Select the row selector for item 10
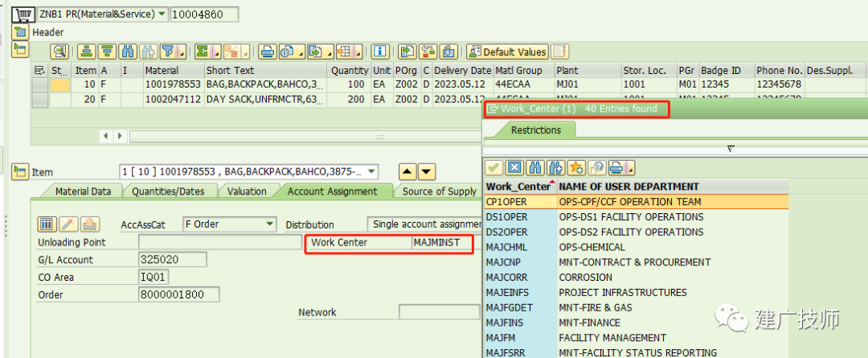The height and width of the screenshot is (358, 868). [x=40, y=84]
